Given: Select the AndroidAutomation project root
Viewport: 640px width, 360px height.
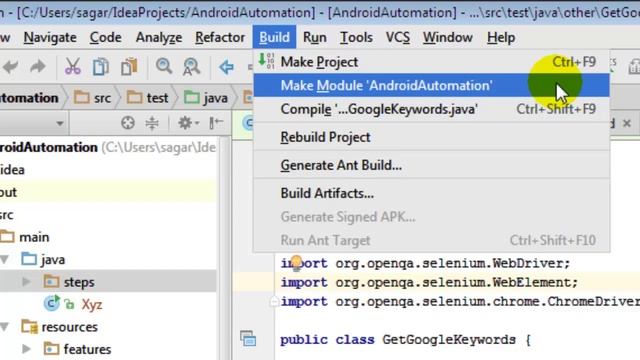Looking at the screenshot, I should (108, 147).
